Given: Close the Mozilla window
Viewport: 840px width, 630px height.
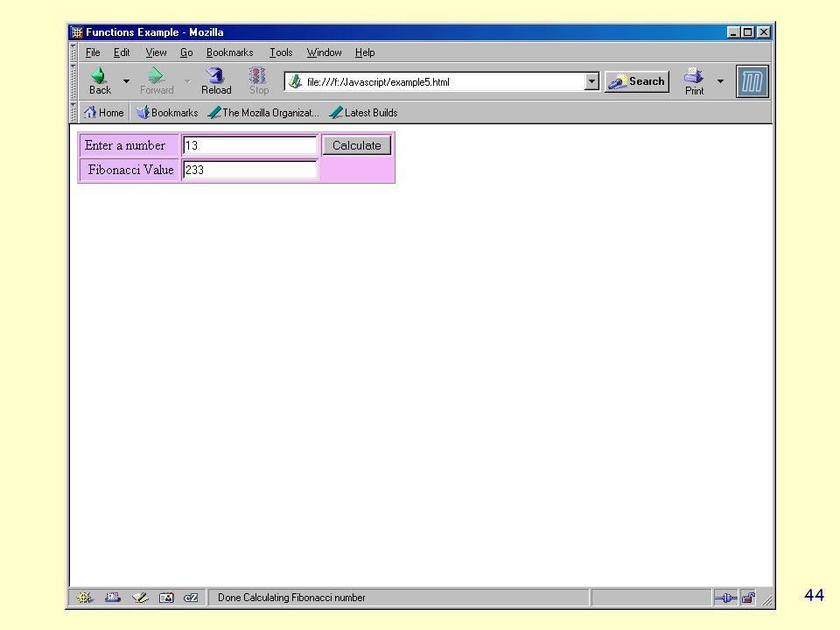Looking at the screenshot, I should coord(764,32).
